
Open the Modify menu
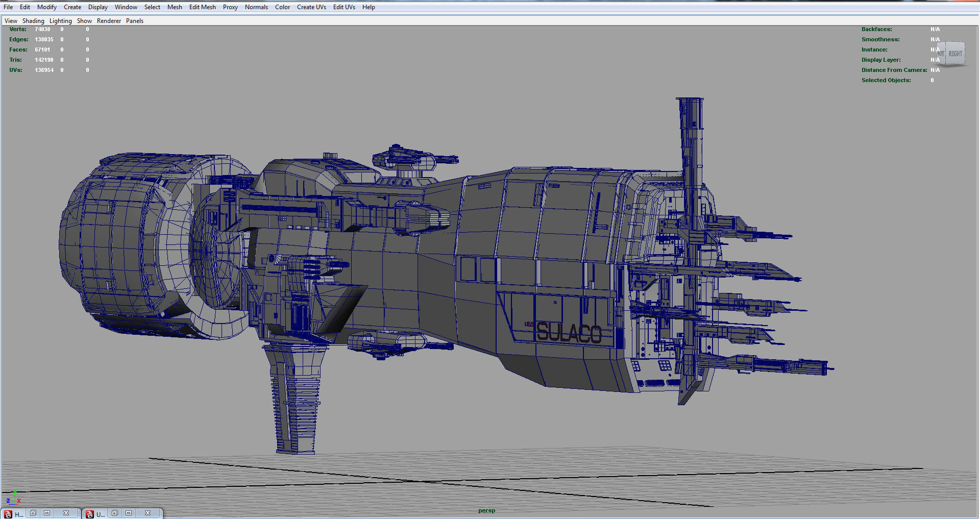(x=47, y=7)
